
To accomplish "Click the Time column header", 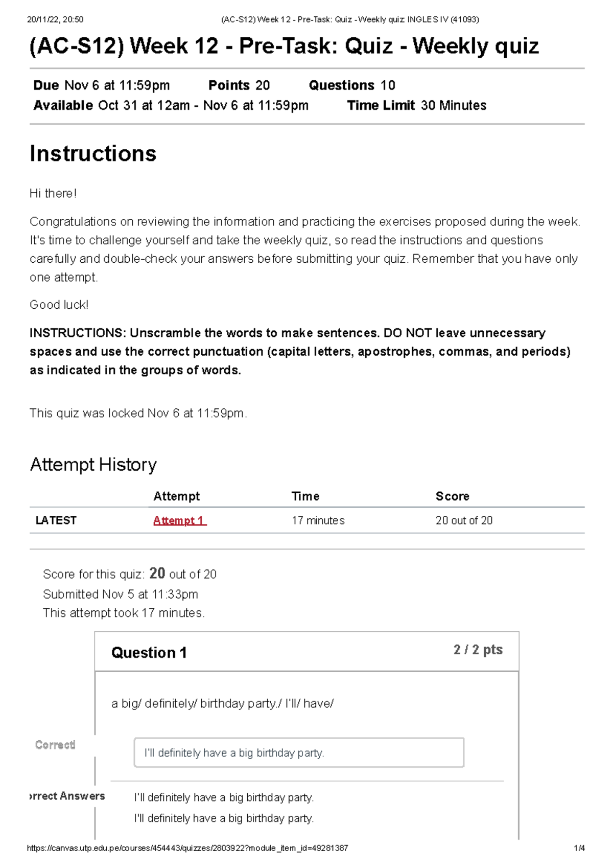I will (x=305, y=496).
